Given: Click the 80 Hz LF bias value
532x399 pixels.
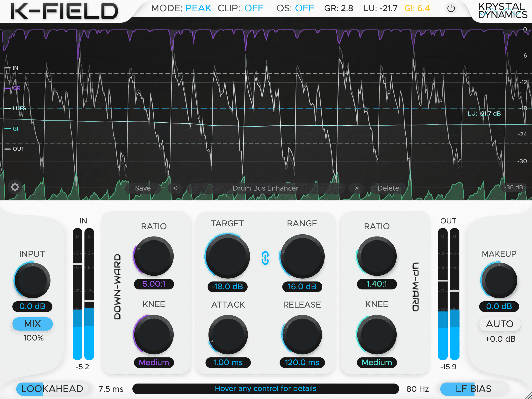Looking at the screenshot, I should [x=417, y=389].
